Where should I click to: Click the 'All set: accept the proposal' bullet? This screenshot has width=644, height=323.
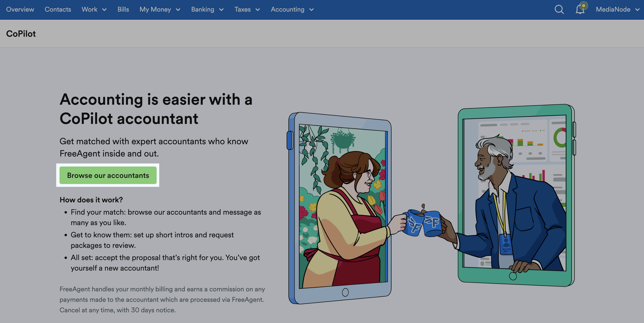pos(165,263)
